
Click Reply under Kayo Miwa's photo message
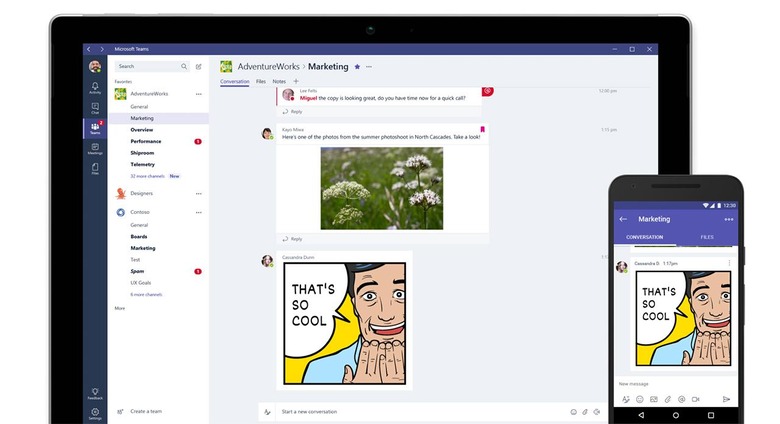tap(295, 239)
